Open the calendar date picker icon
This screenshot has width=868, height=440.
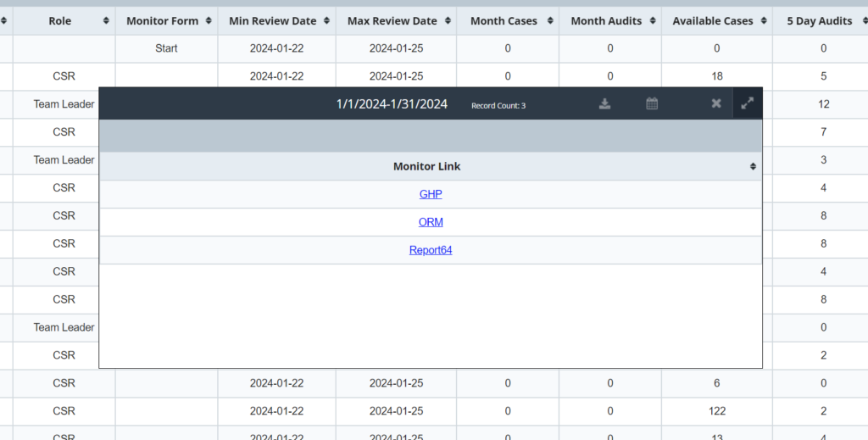[x=652, y=103]
